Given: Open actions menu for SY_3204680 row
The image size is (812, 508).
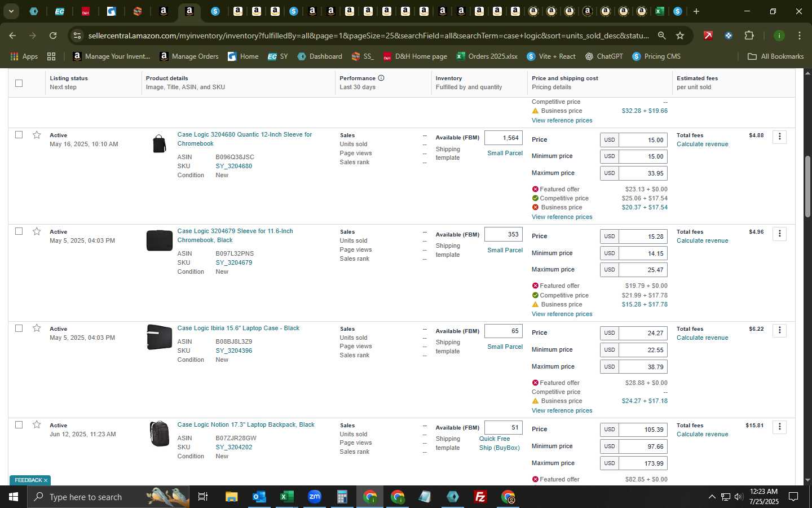Looking at the screenshot, I should pyautogui.click(x=779, y=137).
